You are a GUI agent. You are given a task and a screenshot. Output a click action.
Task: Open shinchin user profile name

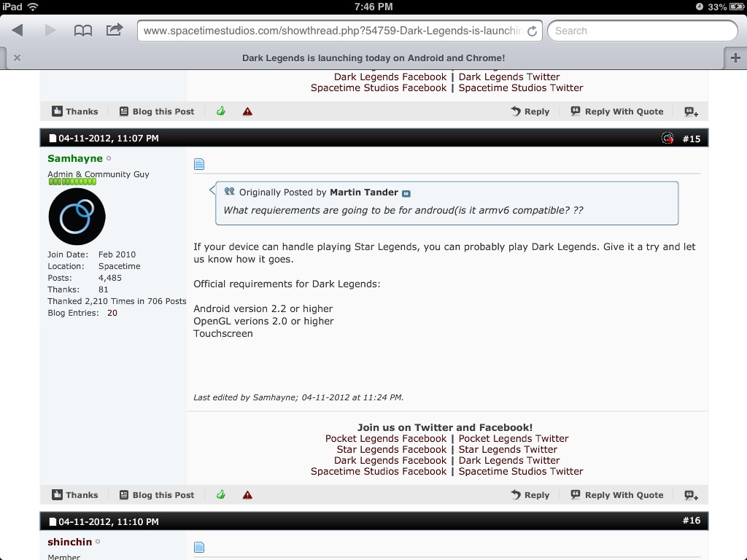(69, 542)
